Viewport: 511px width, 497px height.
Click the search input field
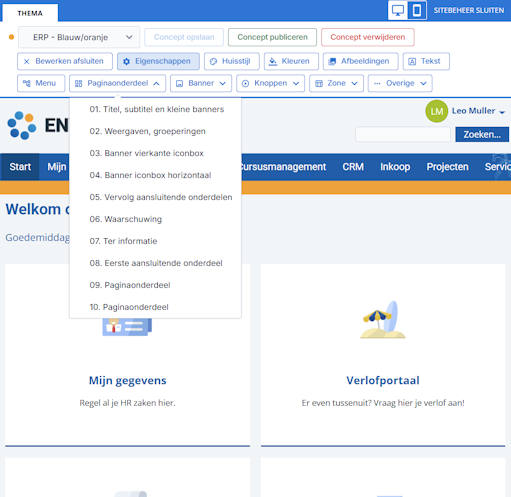[403, 134]
